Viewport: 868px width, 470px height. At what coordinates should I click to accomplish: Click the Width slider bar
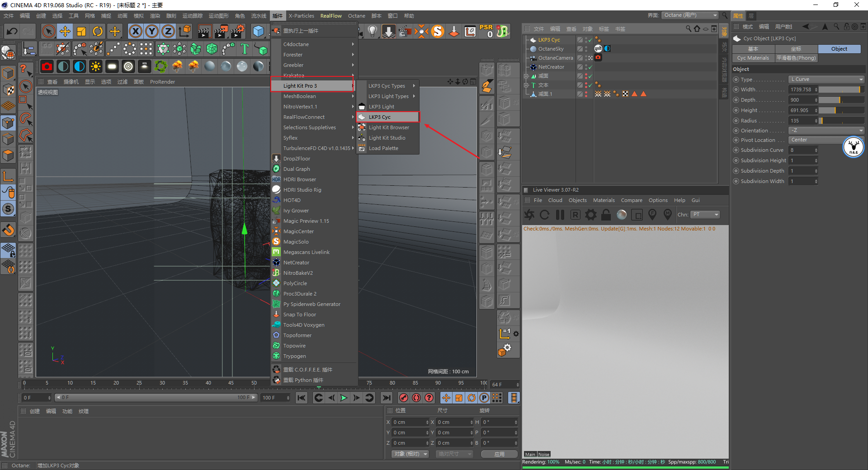[841, 89]
